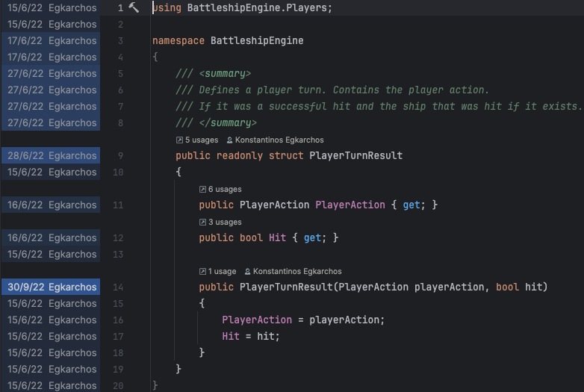Click the 'PlayerTurnResult' constructor name on line 14

(x=286, y=287)
